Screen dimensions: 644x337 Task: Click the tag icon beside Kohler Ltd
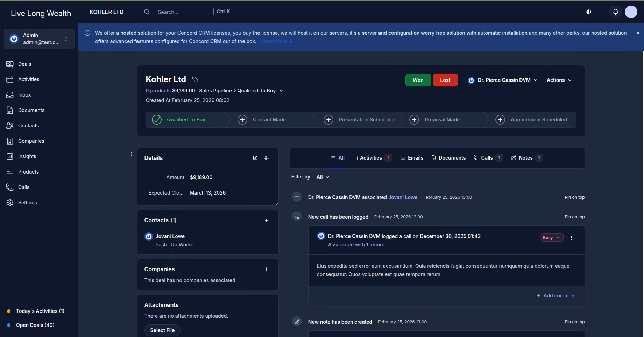195,80
